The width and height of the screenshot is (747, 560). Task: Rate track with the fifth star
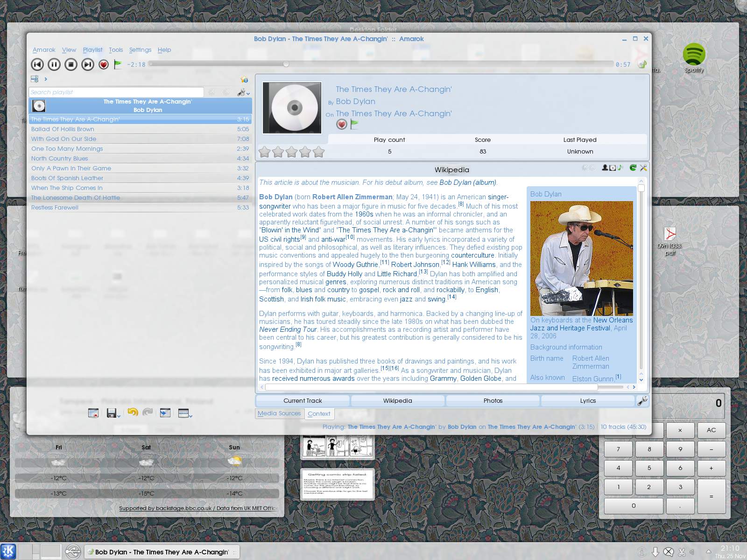click(319, 152)
